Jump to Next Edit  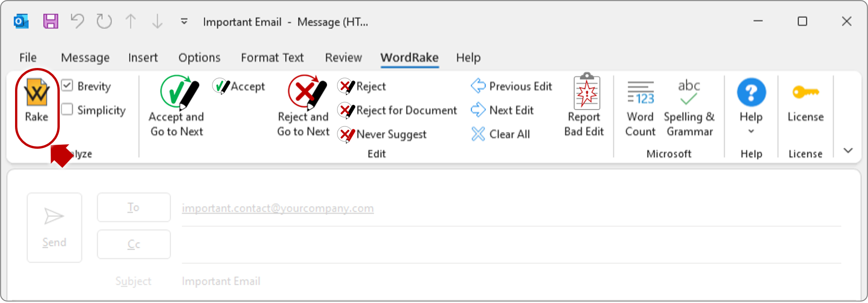tap(502, 110)
